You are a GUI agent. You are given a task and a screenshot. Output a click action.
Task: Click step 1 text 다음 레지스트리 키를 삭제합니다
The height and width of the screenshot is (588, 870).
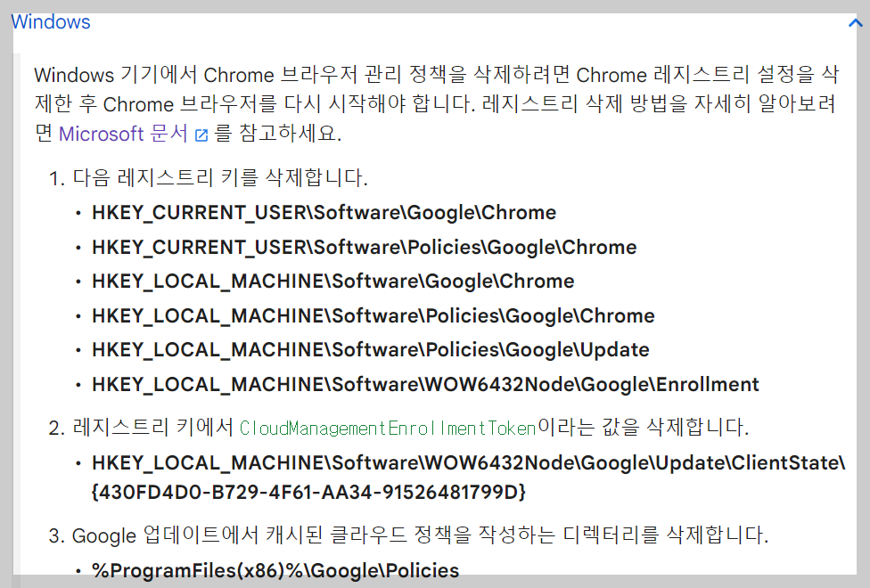point(220,177)
